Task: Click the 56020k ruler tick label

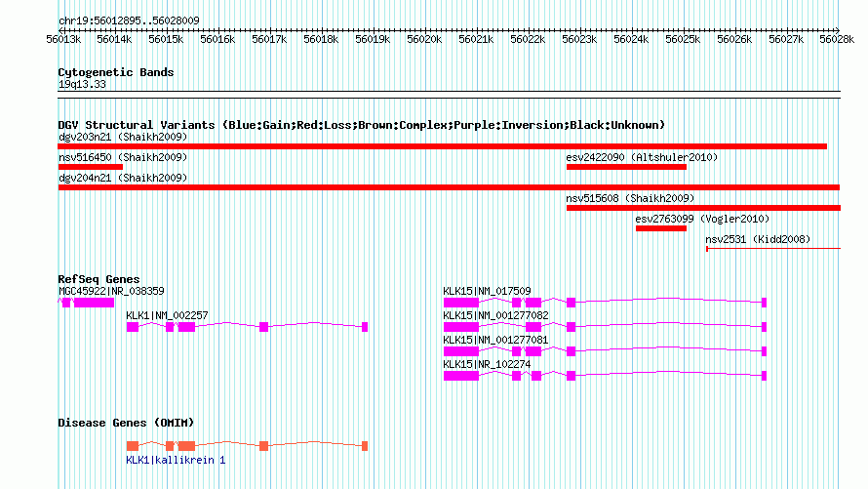Action: click(424, 39)
